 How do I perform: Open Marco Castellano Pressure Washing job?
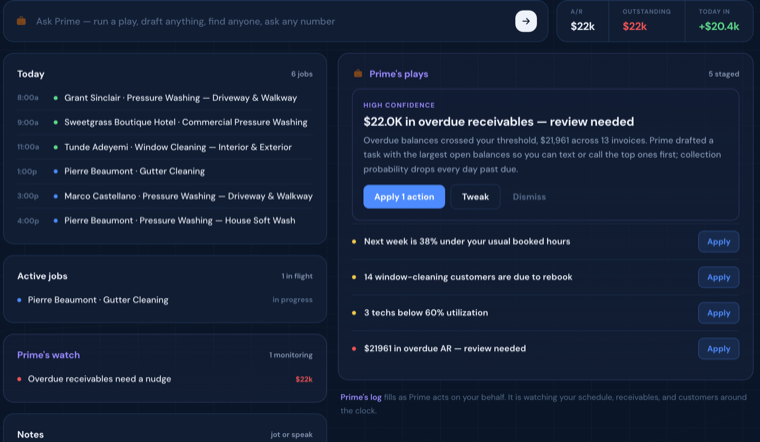tap(165, 196)
